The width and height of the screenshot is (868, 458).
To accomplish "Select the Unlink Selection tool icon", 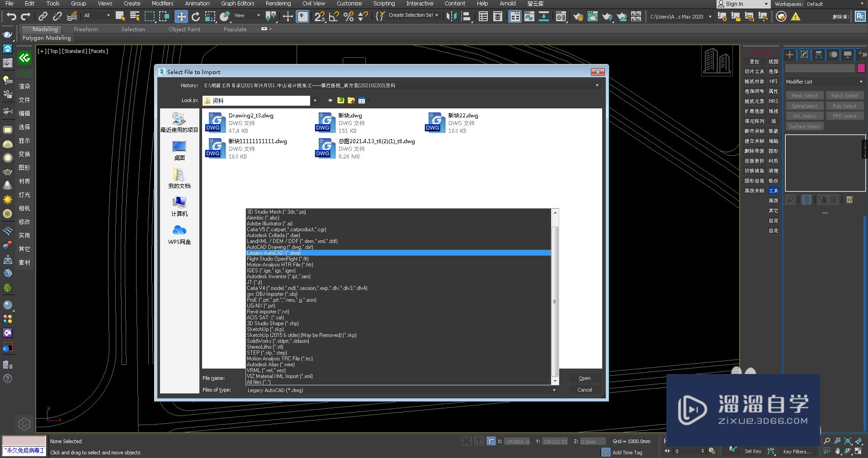I will pyautogui.click(x=57, y=17).
